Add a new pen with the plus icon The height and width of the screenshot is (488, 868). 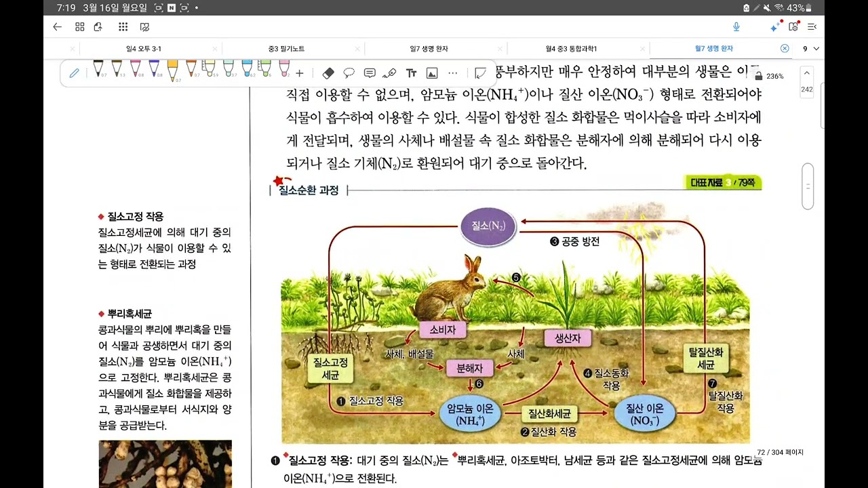coord(300,73)
